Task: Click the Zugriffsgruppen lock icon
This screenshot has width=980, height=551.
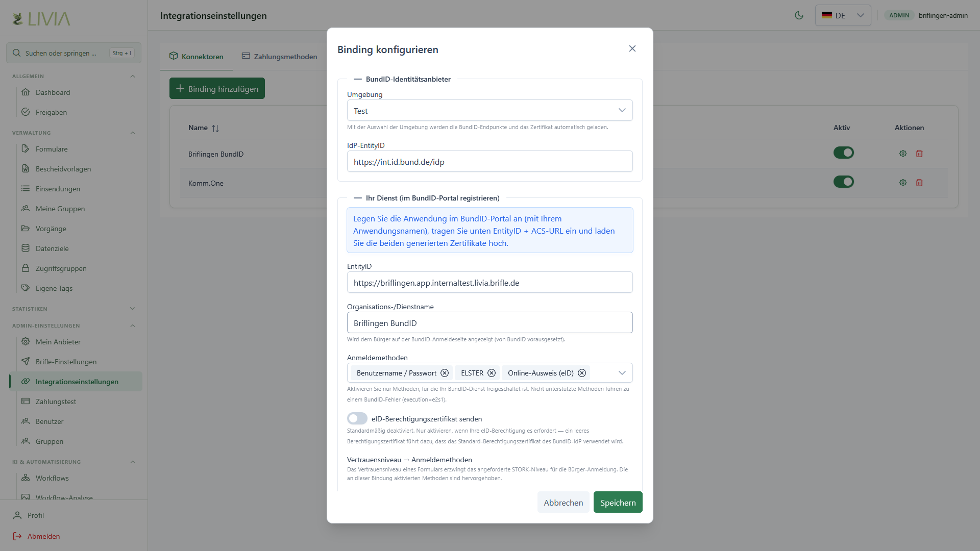Action: pos(26,268)
